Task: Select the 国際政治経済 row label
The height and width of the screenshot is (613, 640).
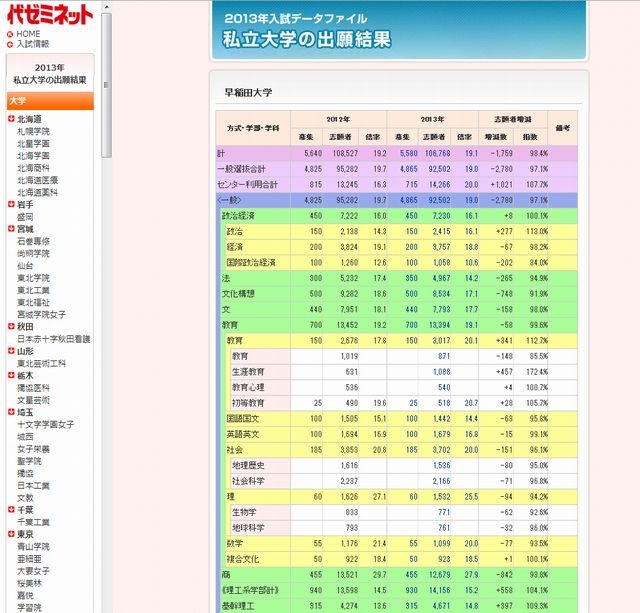Action: click(251, 262)
